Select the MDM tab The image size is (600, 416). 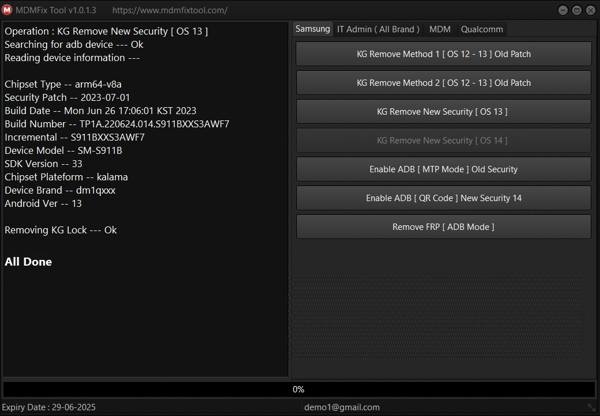[x=440, y=29]
